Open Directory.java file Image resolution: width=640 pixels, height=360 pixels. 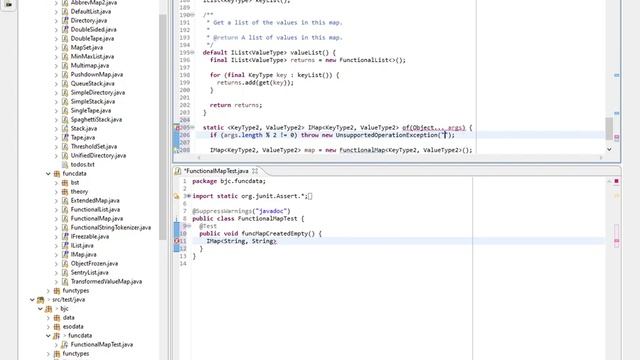[89, 20]
